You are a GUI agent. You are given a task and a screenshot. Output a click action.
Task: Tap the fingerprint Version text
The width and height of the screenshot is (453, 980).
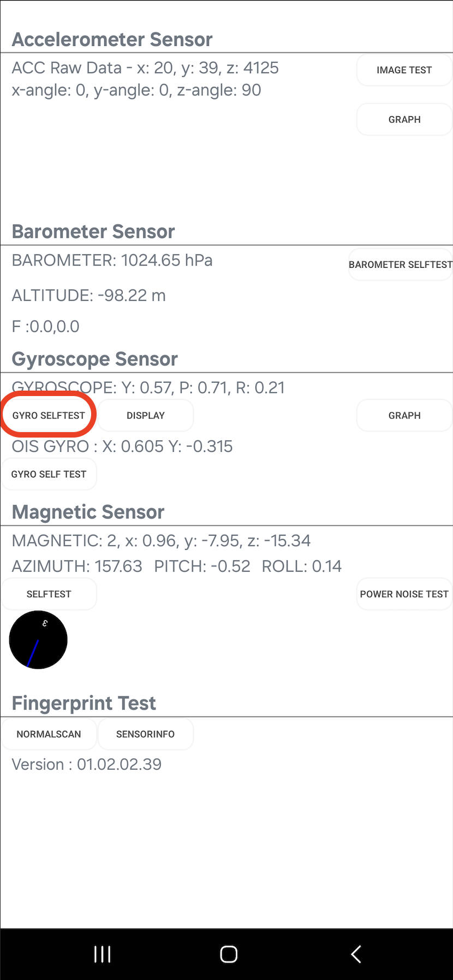click(86, 764)
